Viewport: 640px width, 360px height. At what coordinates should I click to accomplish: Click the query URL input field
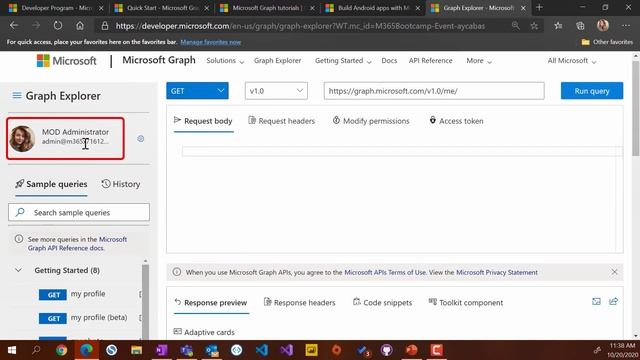click(434, 91)
